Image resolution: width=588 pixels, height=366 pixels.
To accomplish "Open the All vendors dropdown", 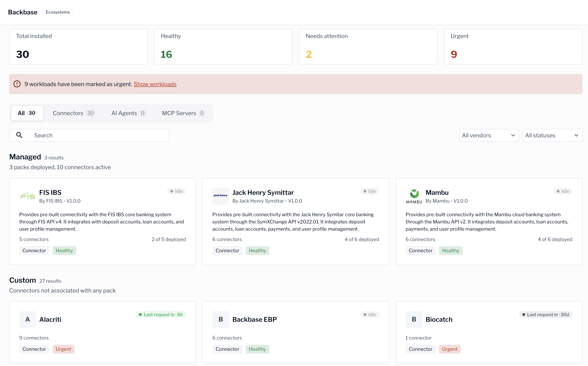I will coord(489,135).
